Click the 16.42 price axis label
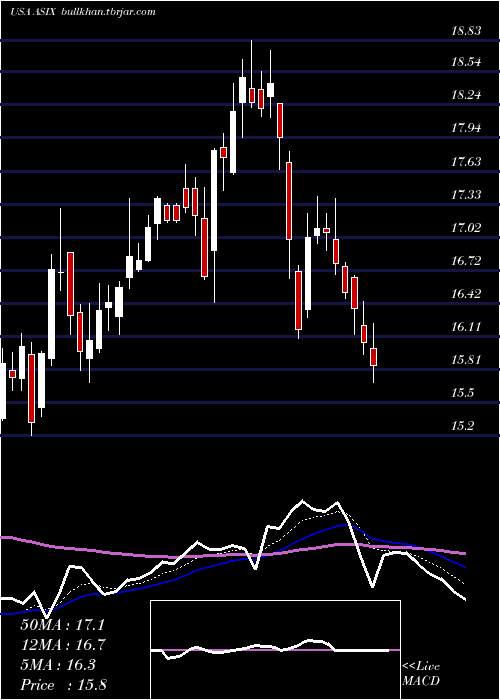Viewport: 500px width, 700px height. [466, 294]
